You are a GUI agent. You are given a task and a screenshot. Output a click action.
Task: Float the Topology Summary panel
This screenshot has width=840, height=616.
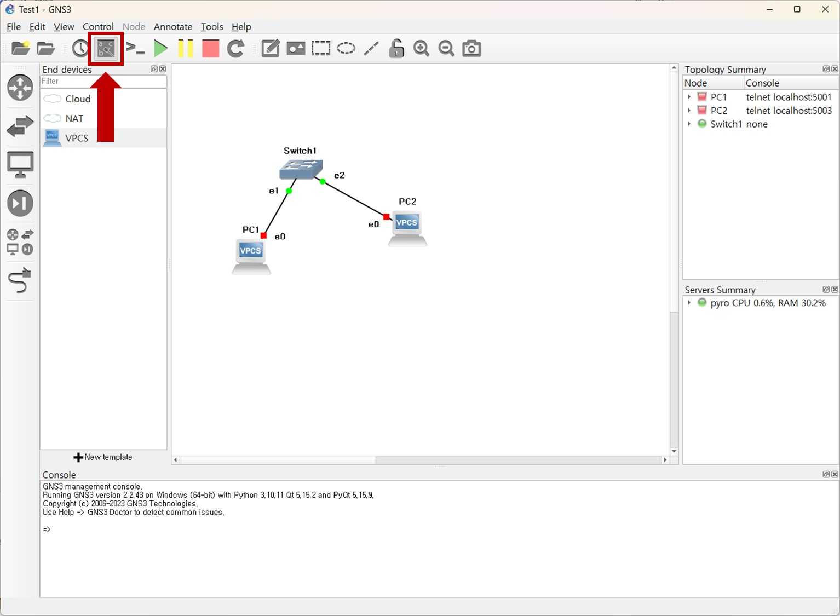point(826,69)
